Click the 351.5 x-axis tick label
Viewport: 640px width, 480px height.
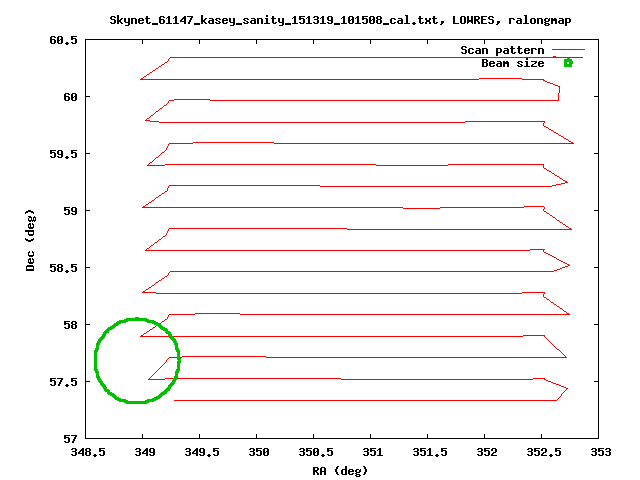coord(428,452)
